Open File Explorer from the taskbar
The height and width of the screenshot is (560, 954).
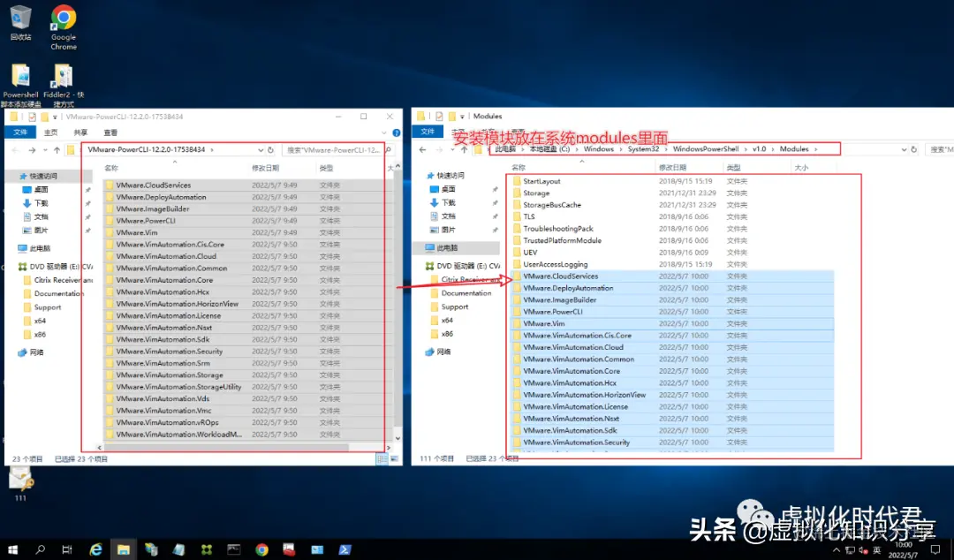(124, 549)
